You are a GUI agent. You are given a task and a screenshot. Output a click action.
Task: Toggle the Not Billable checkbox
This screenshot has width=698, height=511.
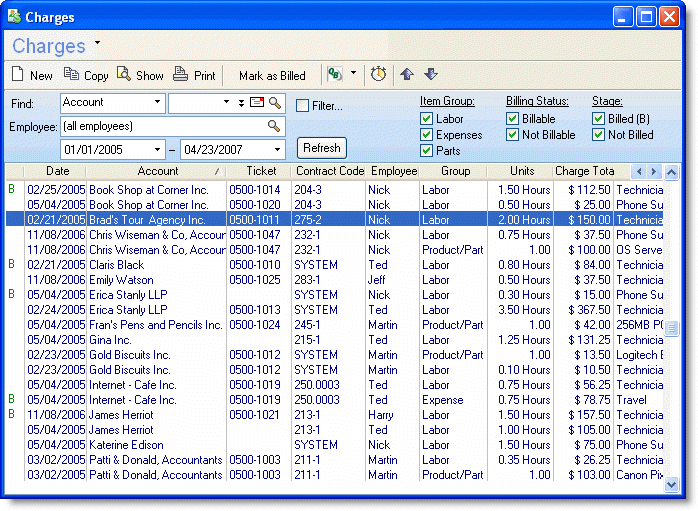(x=512, y=135)
